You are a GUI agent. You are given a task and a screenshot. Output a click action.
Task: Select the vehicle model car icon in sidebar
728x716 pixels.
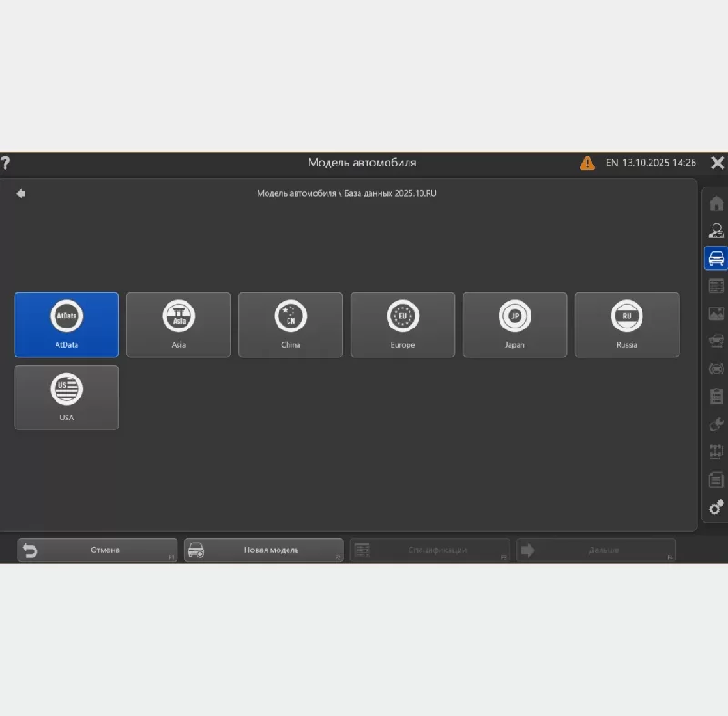[716, 258]
